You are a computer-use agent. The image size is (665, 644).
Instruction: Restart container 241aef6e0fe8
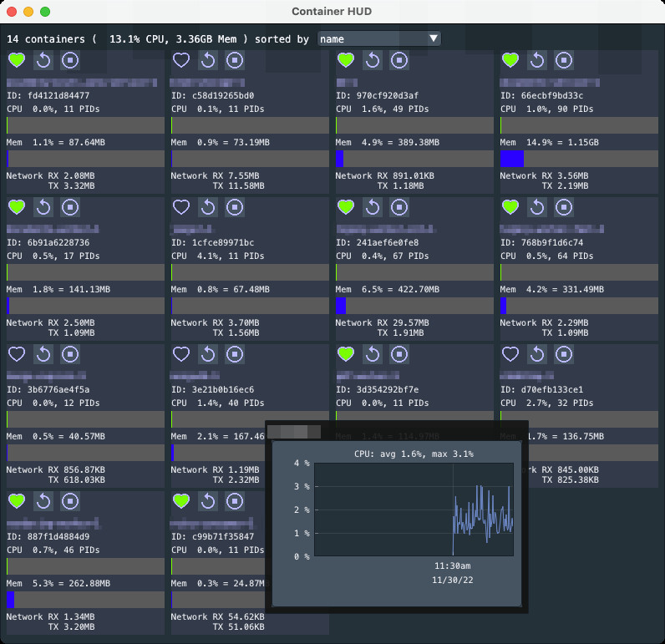click(x=373, y=207)
